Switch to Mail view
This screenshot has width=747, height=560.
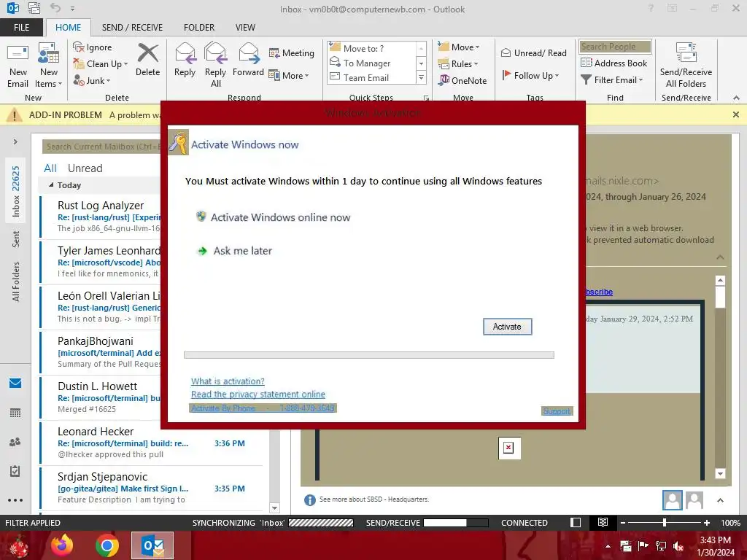pos(15,384)
